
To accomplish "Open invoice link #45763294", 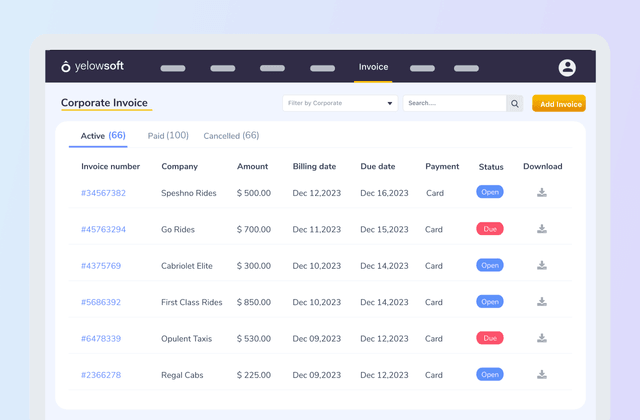I will [x=103, y=230].
